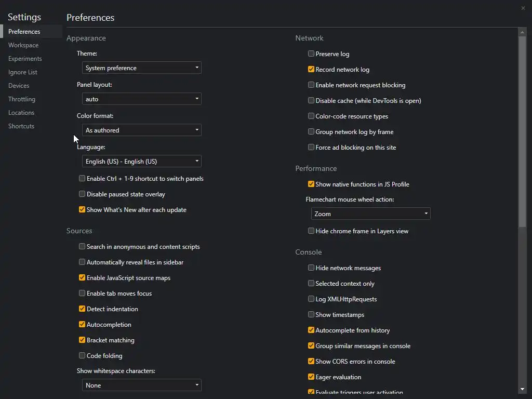The height and width of the screenshot is (399, 532).
Task: Turn off Bracket matching
Action: click(82, 340)
